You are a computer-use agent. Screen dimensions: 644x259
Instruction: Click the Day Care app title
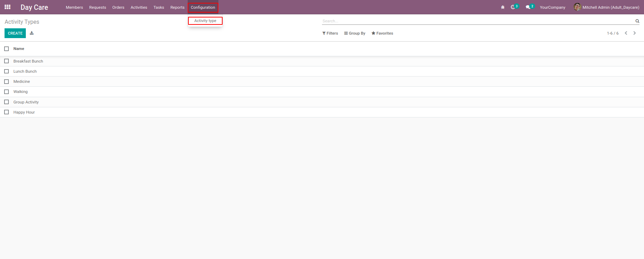click(34, 7)
